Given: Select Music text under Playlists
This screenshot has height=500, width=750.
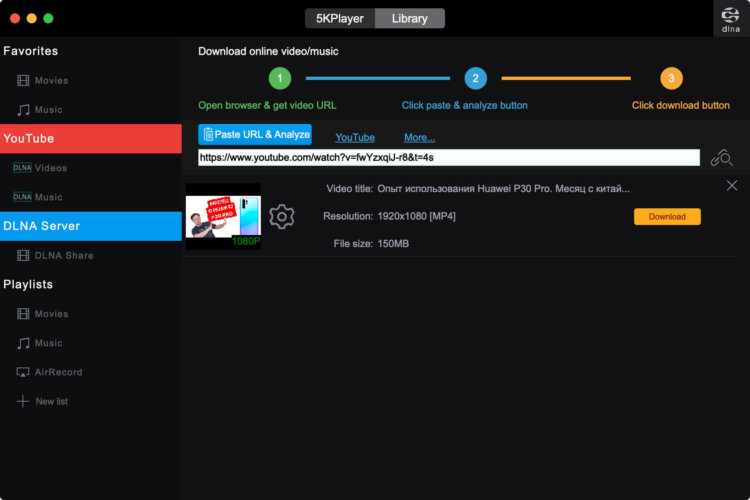Looking at the screenshot, I should 48,343.
